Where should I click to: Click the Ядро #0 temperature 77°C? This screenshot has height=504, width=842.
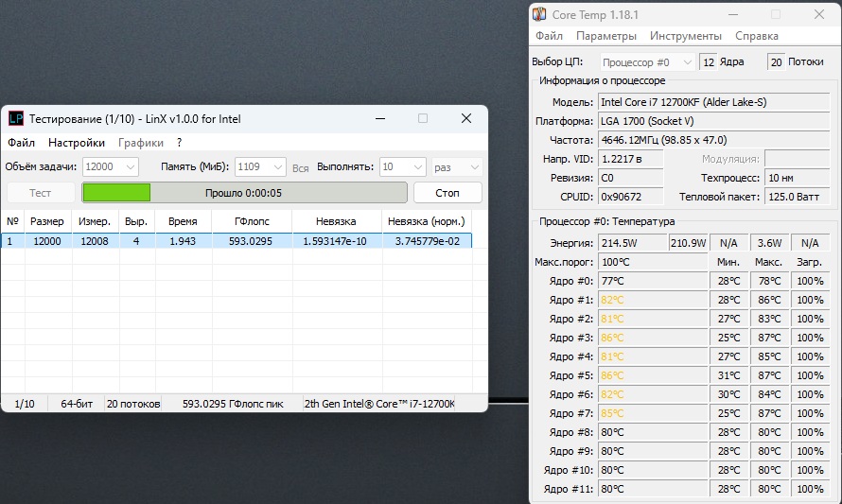pyautogui.click(x=653, y=281)
